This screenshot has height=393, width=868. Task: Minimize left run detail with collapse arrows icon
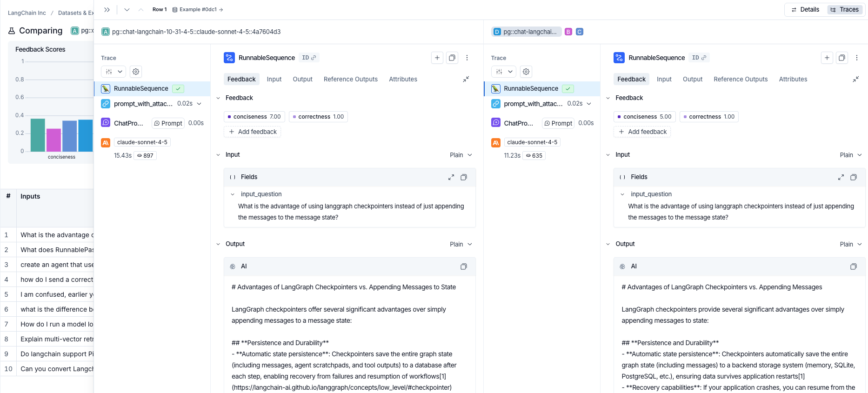pyautogui.click(x=466, y=80)
